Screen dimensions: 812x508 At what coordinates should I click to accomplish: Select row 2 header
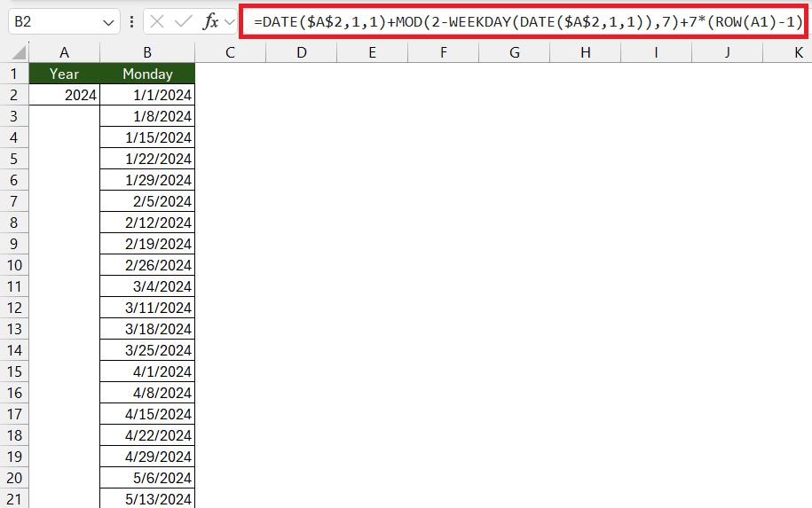(14, 95)
